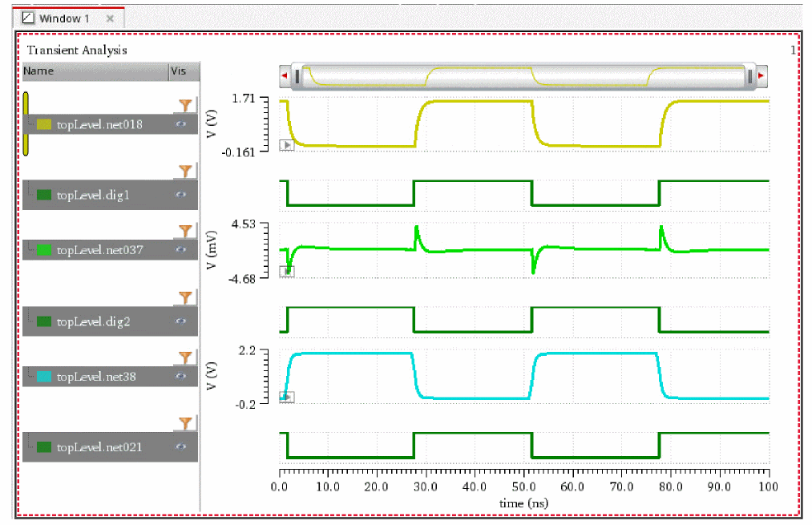
Task: Click the yellow selection bar beside net018
Action: coord(26,124)
